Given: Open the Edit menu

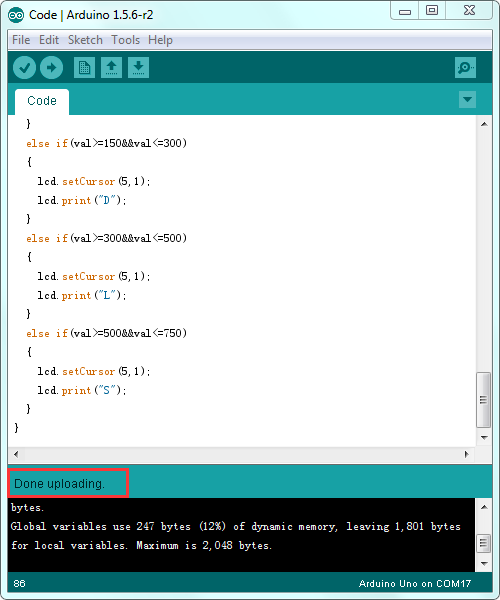Looking at the screenshot, I should tap(49, 40).
